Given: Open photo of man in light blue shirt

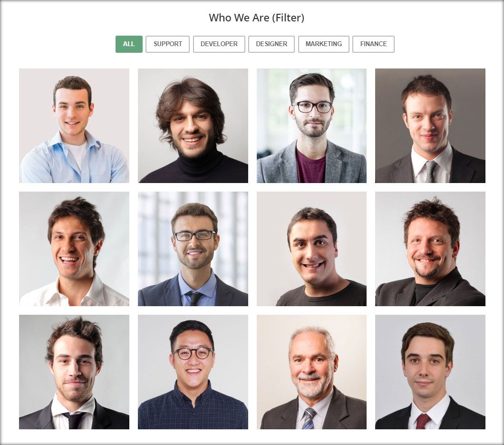Looking at the screenshot, I should click(74, 126).
